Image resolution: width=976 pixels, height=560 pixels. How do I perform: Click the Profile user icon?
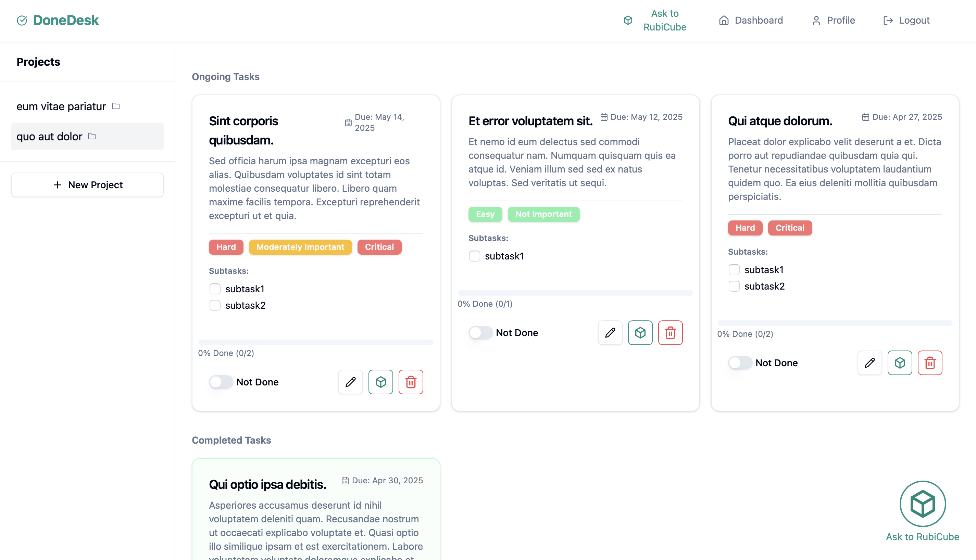[816, 21]
